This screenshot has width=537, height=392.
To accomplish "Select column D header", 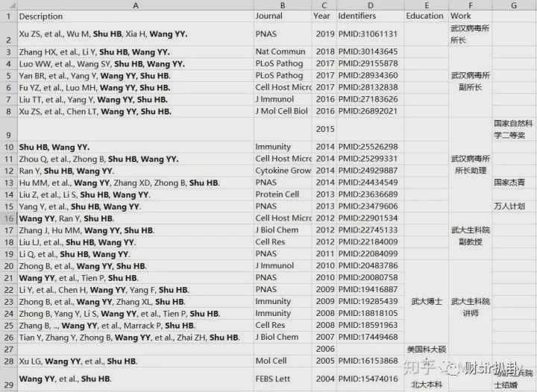I will click(x=371, y=5).
